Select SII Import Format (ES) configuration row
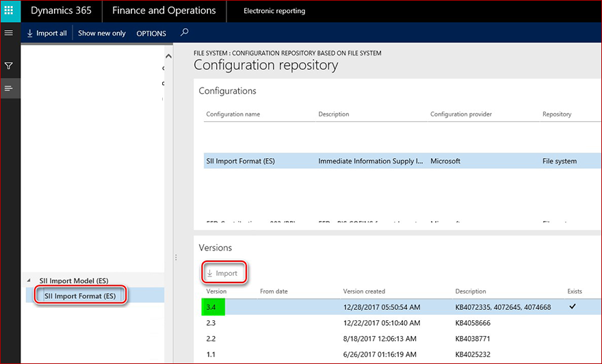 (402, 161)
